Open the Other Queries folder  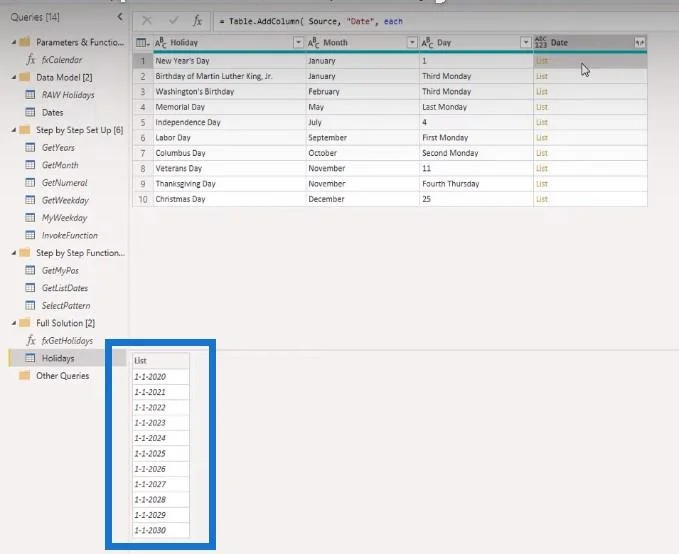point(62,376)
